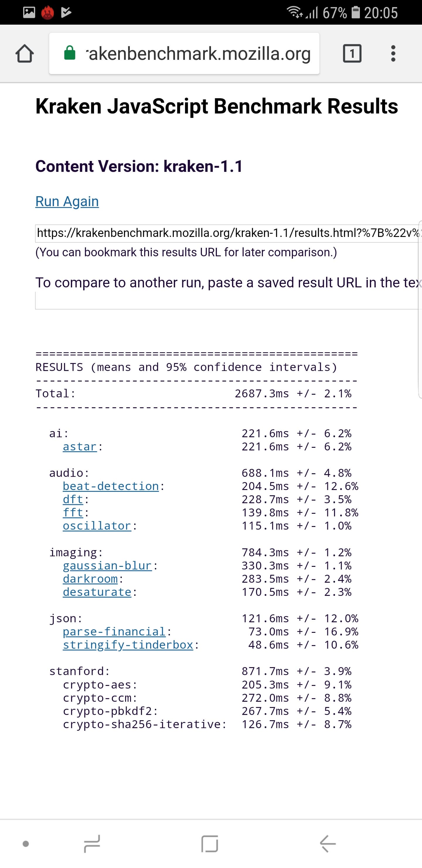
Task: Tap the recent apps navigation icon
Action: click(x=92, y=844)
